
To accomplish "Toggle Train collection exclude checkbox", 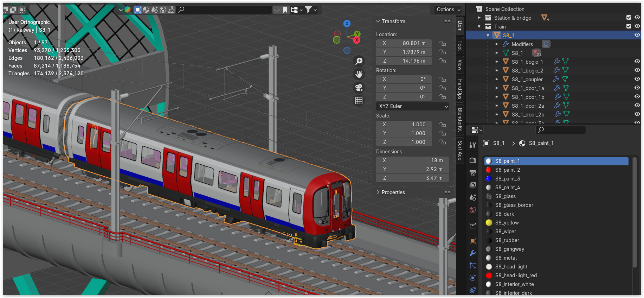I will (629, 26).
